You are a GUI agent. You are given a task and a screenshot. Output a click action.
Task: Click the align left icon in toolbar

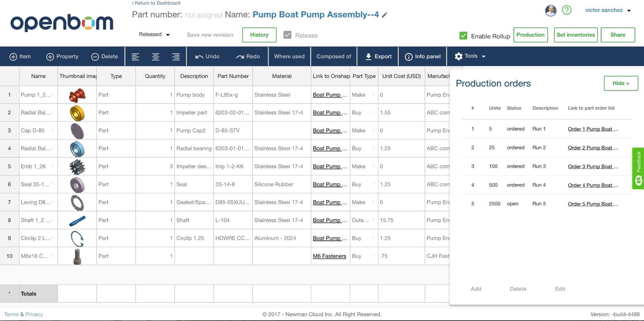135,57
